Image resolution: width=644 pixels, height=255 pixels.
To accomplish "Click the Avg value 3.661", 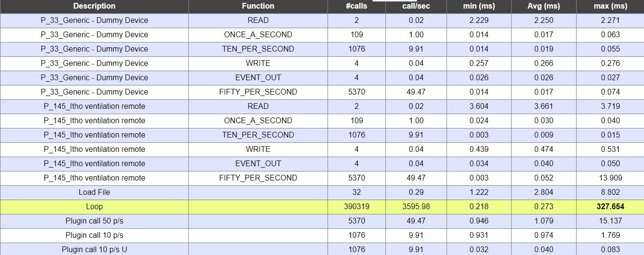I will pos(544,106).
